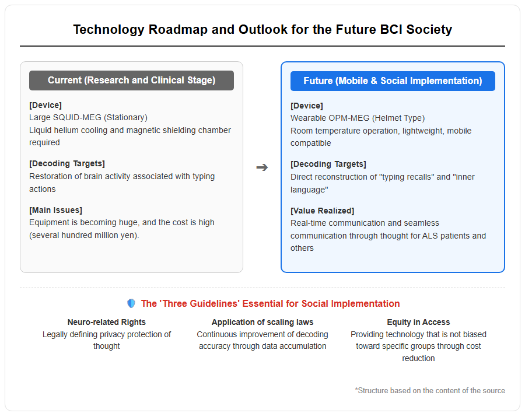The width and height of the screenshot is (525, 420).
Task: Click the arrow between Current and Future
Action: [262, 167]
